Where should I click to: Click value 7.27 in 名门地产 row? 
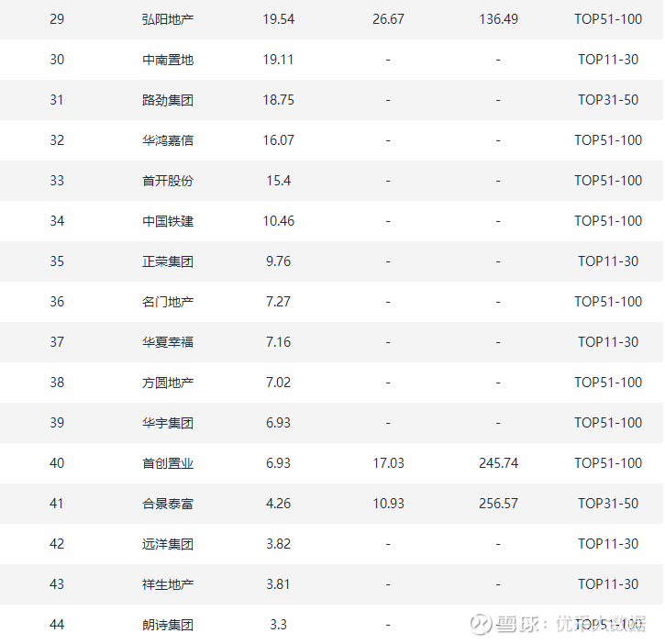point(278,302)
